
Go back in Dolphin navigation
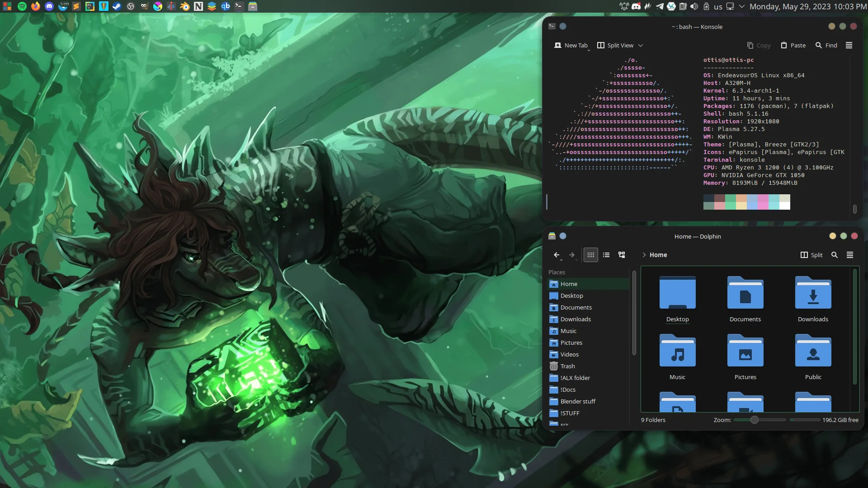tap(557, 255)
